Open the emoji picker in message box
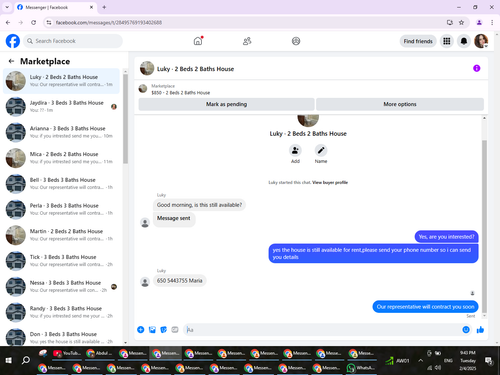Viewport: 500px width, 375px height. pos(466,330)
